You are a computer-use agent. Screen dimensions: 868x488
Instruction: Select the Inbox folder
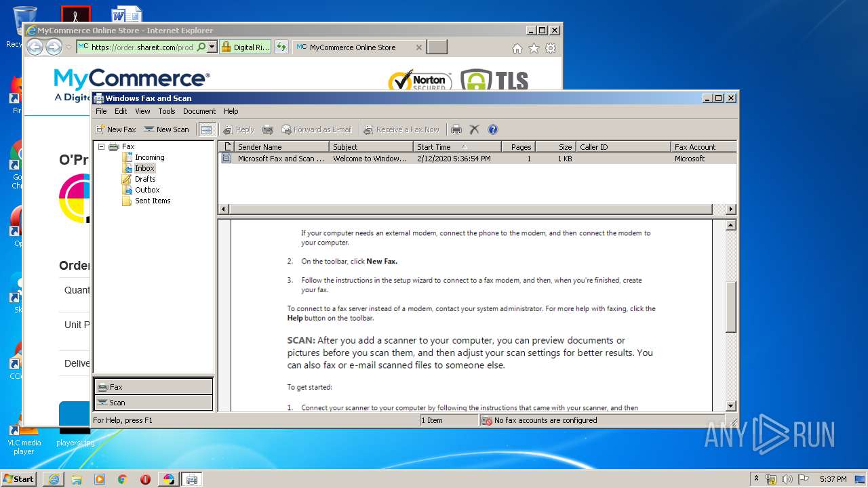[x=144, y=168]
